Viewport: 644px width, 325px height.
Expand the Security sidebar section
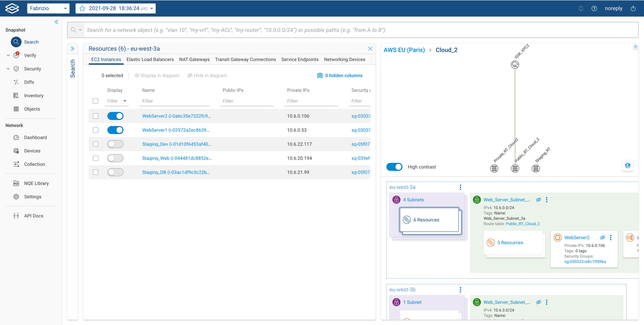click(8, 69)
